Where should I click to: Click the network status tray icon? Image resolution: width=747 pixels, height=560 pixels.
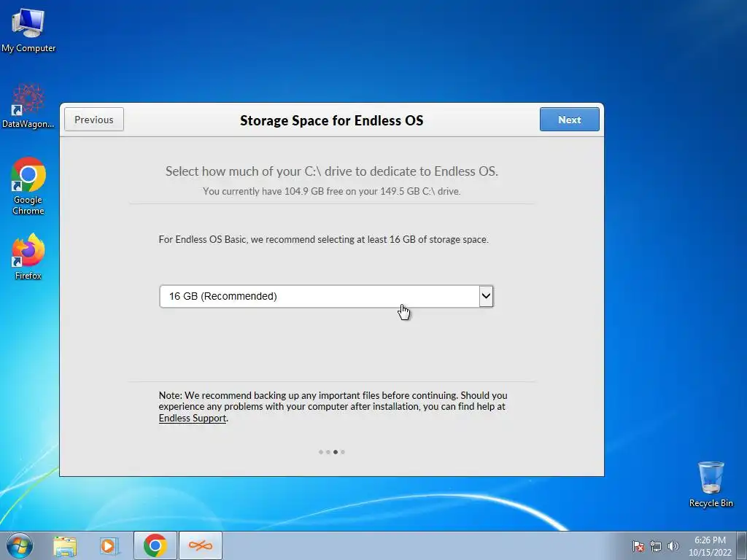pyautogui.click(x=656, y=546)
